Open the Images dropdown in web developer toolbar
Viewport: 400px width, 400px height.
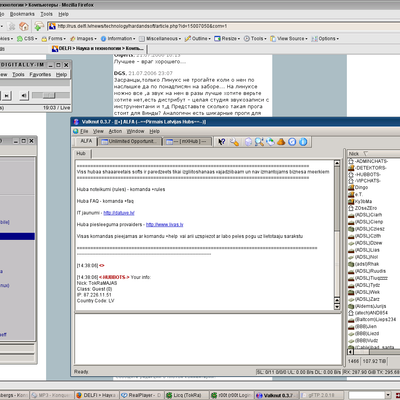coord(83,39)
